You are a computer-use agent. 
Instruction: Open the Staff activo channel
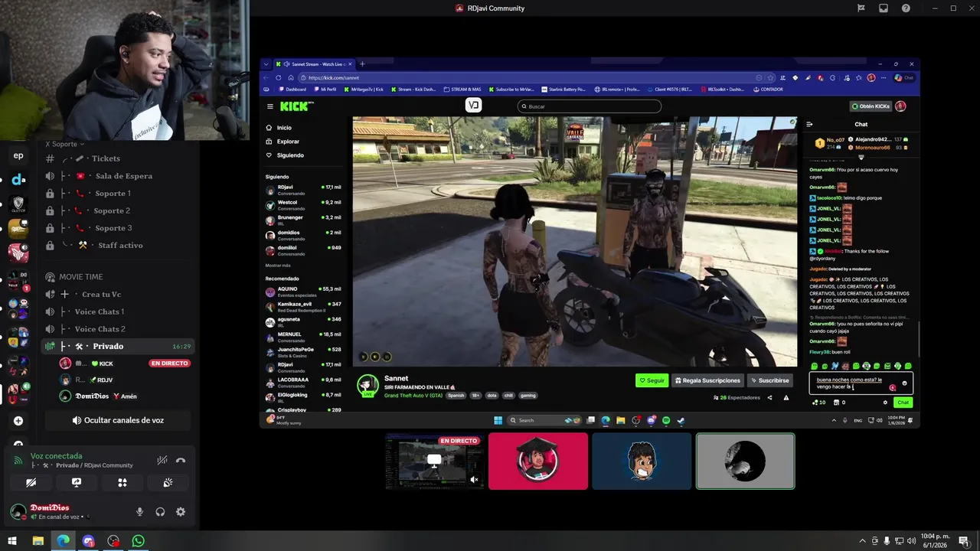[119, 246]
